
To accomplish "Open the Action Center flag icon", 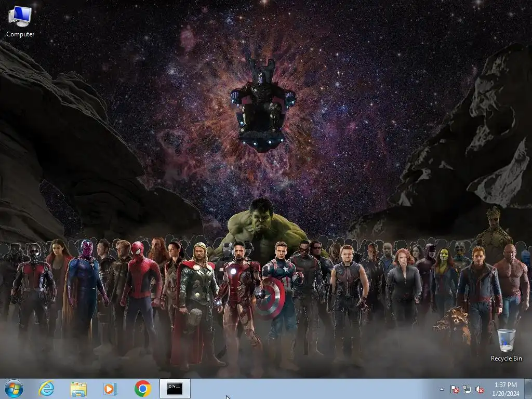I will pos(454,389).
